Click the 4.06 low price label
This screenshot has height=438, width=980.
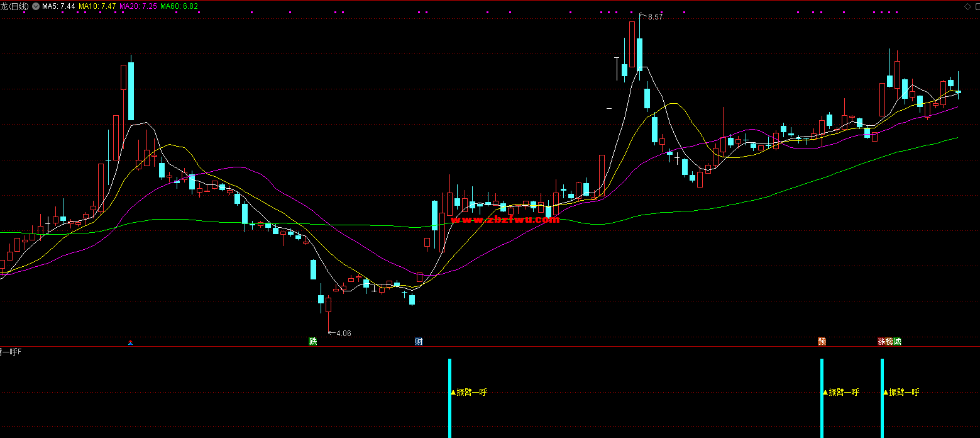(x=344, y=334)
